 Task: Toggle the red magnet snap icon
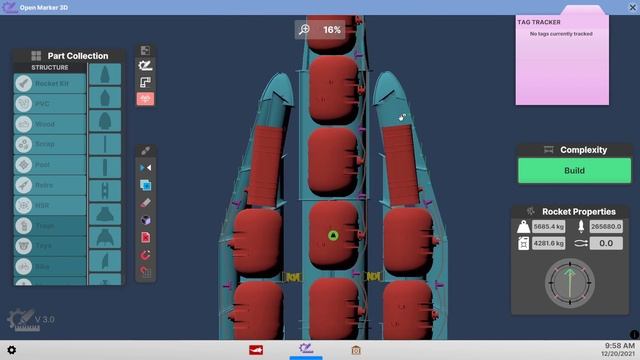146,255
